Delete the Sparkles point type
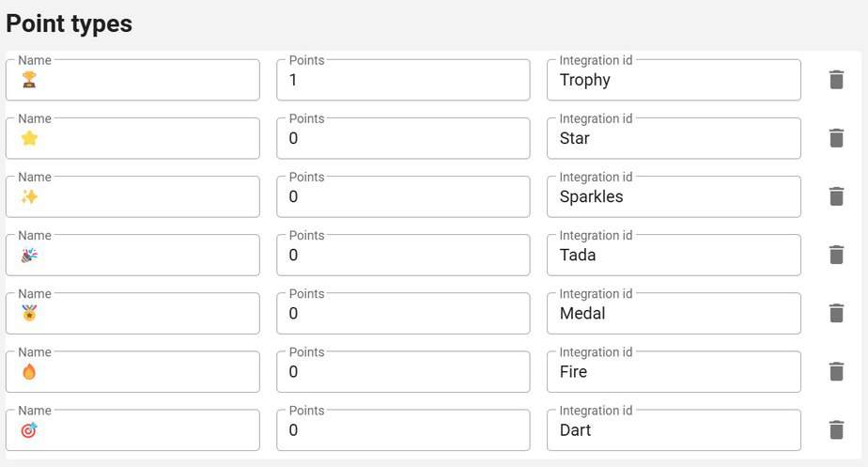 (x=836, y=196)
